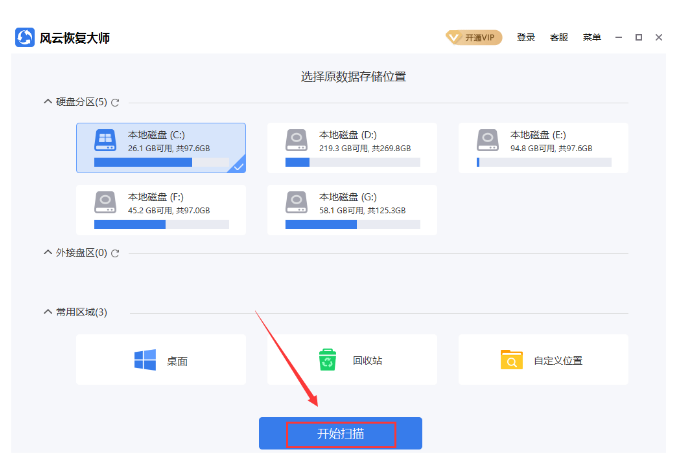Open the 客服 support menu
This screenshot has height=454, width=691.
click(x=559, y=37)
